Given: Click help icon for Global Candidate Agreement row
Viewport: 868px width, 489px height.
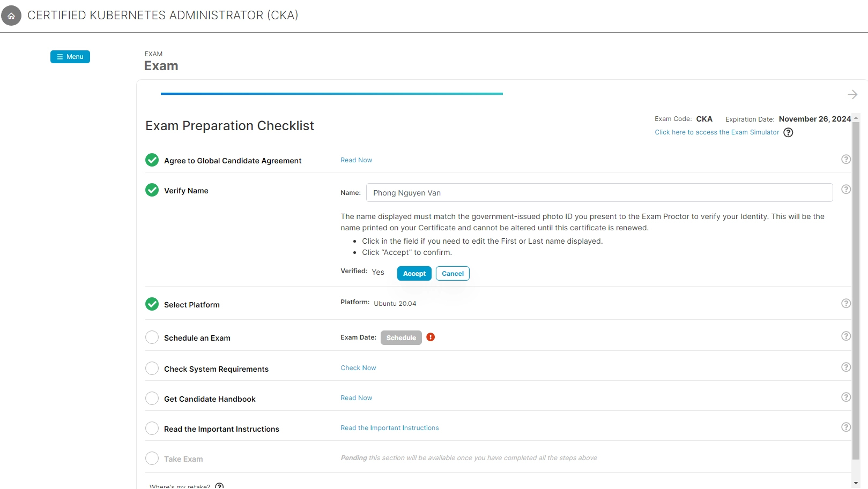Looking at the screenshot, I should [845, 160].
